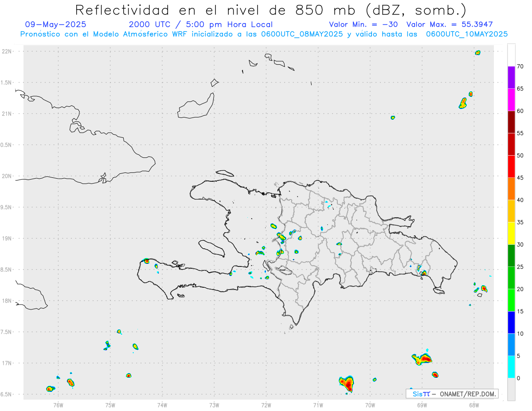Select the date text "09-May-2025"
Screen dimensions: 532x411
[56, 24]
